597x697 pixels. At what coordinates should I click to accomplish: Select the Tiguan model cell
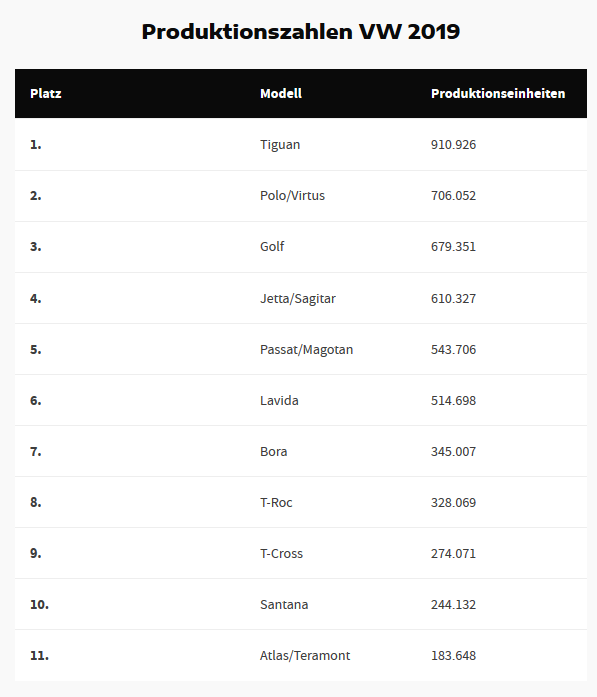point(280,145)
